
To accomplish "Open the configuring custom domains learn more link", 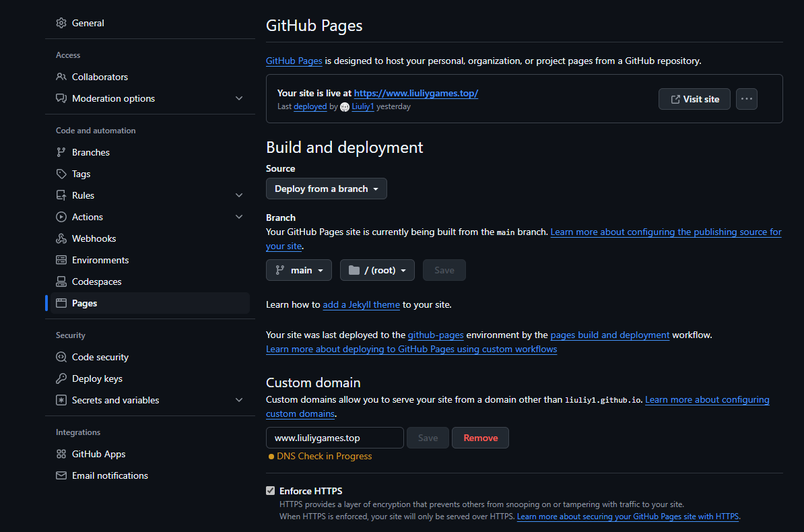I will click(x=707, y=399).
